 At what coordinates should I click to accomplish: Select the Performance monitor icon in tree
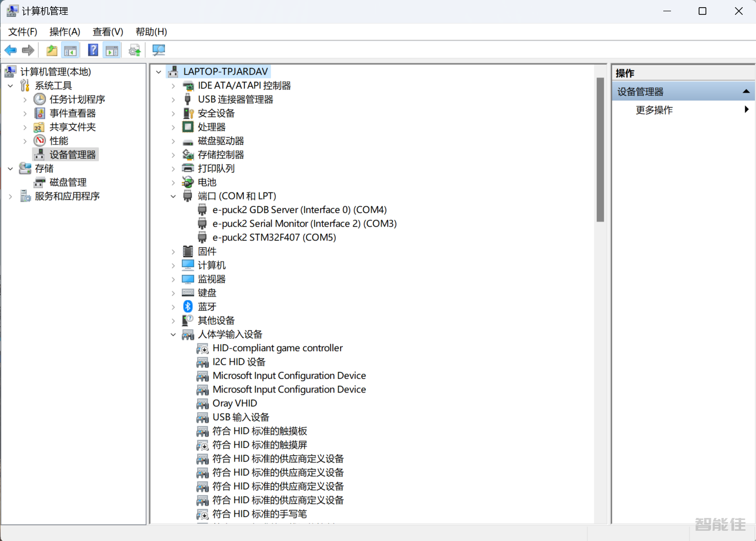40,141
